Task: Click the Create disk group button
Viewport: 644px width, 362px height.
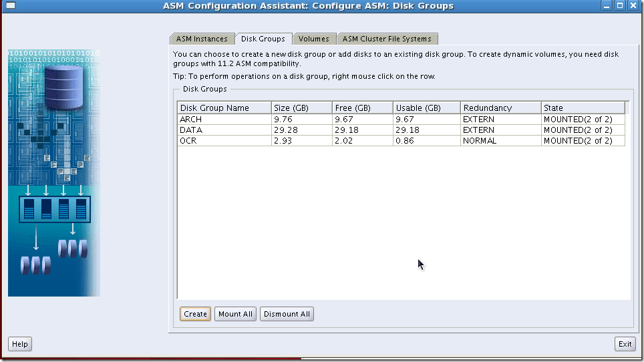Action: 195,314
